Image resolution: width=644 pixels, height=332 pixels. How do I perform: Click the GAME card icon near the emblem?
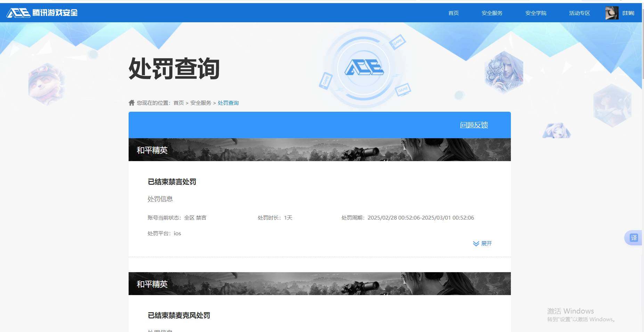[398, 41]
